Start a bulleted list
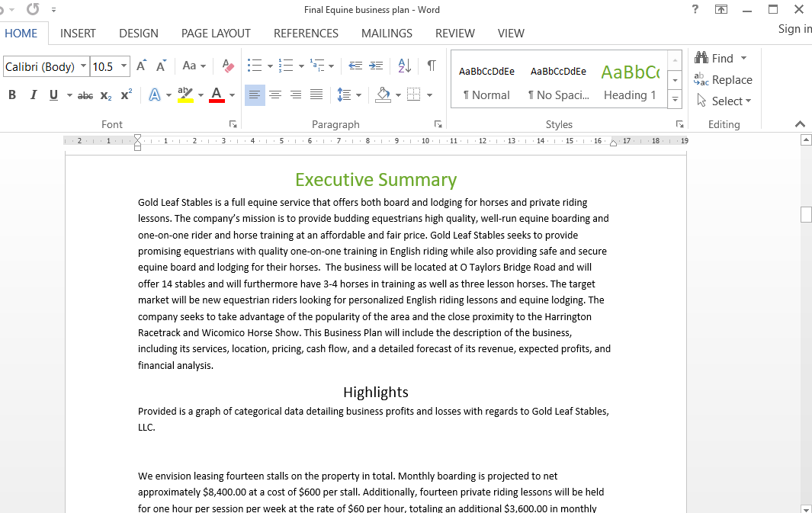This screenshot has height=513, width=812. pyautogui.click(x=254, y=66)
